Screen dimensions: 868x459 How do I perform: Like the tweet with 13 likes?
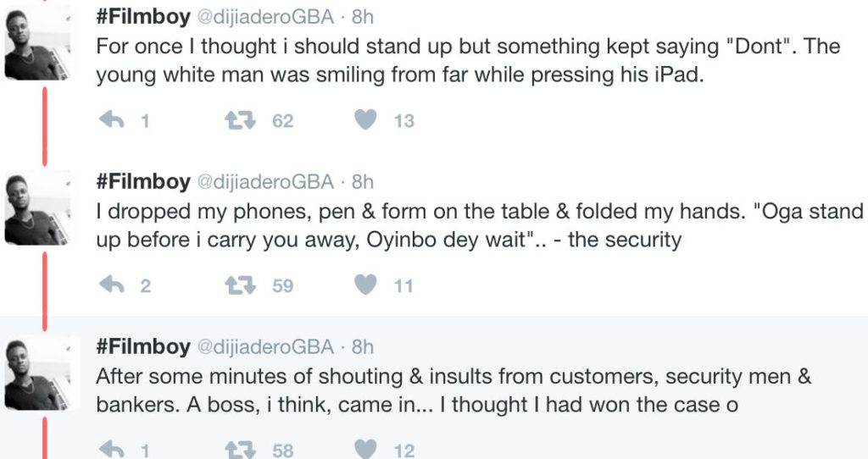point(366,120)
